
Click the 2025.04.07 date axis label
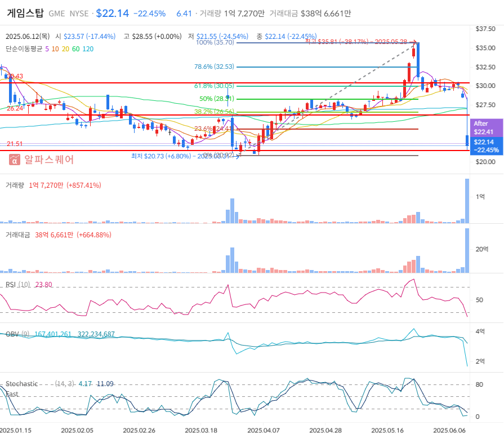[x=263, y=430]
